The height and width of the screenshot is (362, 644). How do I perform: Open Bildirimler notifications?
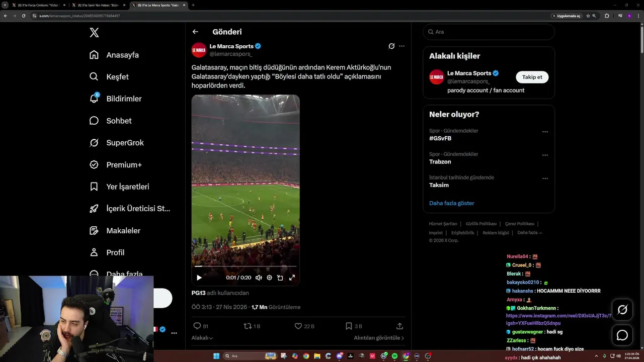(115, 99)
